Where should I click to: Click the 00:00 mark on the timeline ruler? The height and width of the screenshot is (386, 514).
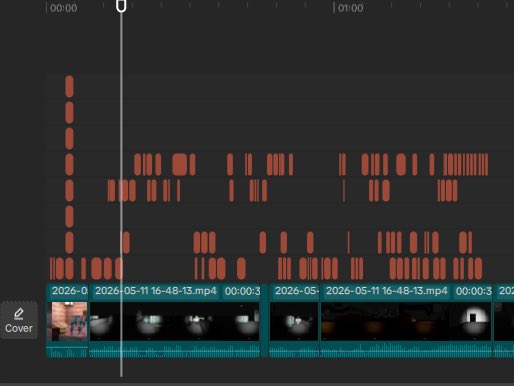coord(63,8)
